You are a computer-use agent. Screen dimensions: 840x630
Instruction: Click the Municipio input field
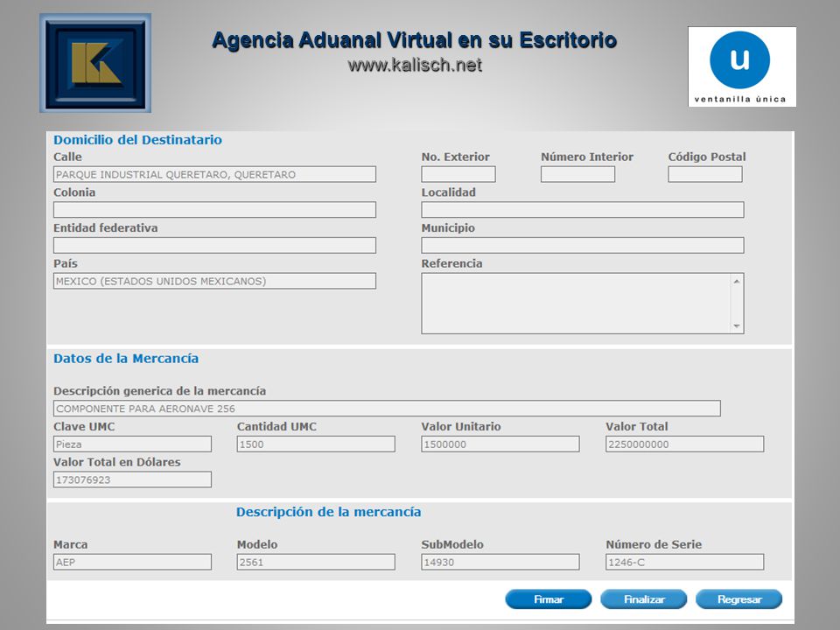[x=583, y=245]
